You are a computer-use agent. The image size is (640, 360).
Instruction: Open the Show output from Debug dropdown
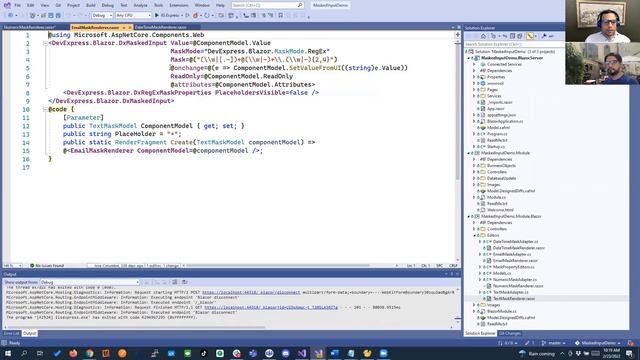90,282
